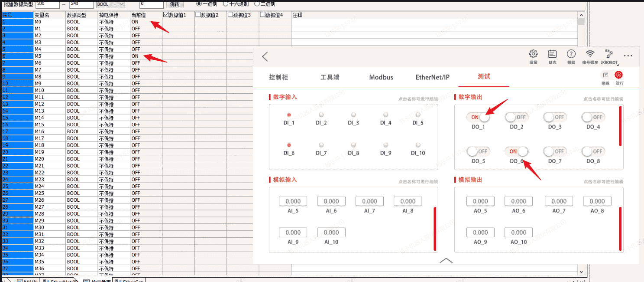Click the 帮助 help question mark icon

pos(571,54)
